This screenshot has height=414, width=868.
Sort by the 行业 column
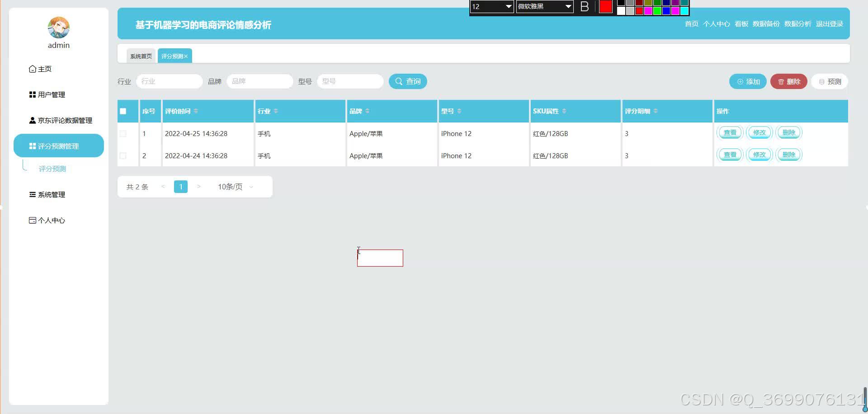(276, 111)
